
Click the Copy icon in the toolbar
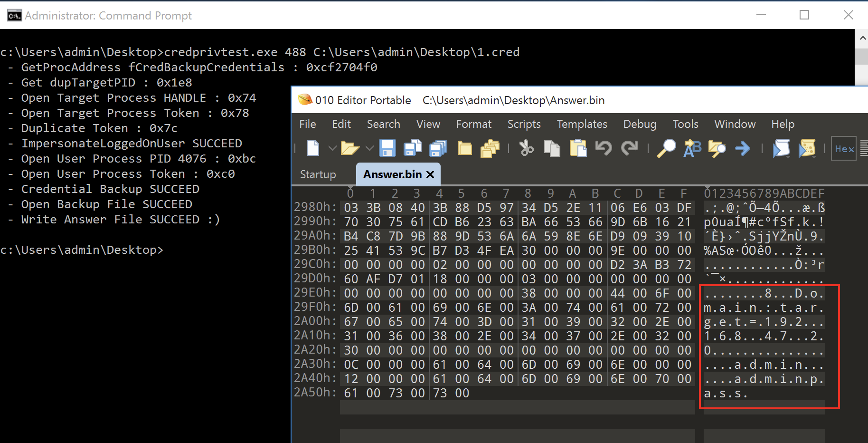point(552,148)
